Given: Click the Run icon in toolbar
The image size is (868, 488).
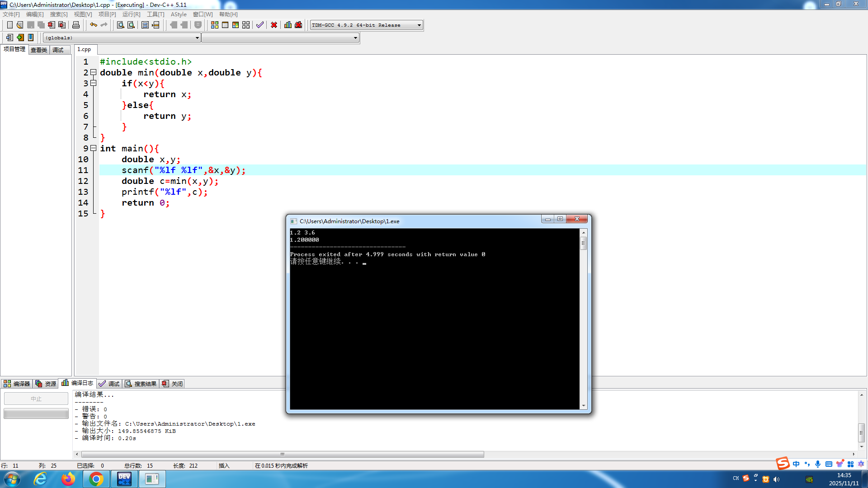Looking at the screenshot, I should click(225, 25).
